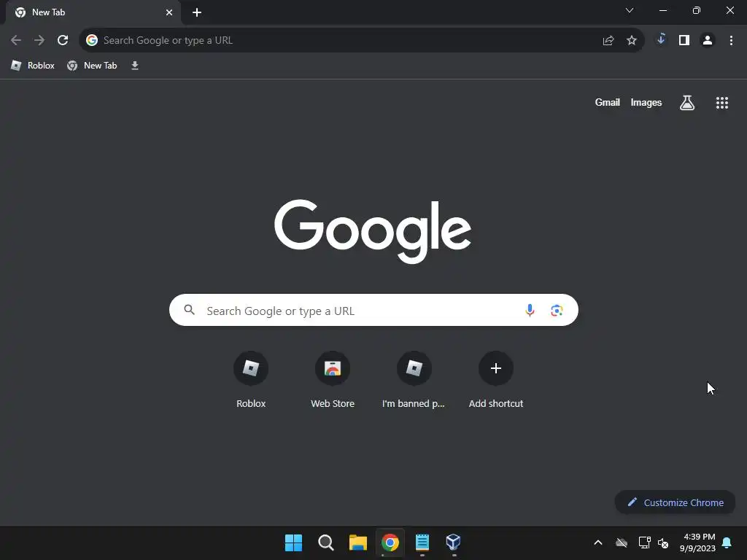747x560 pixels.
Task: Open Images link
Action: point(646,102)
